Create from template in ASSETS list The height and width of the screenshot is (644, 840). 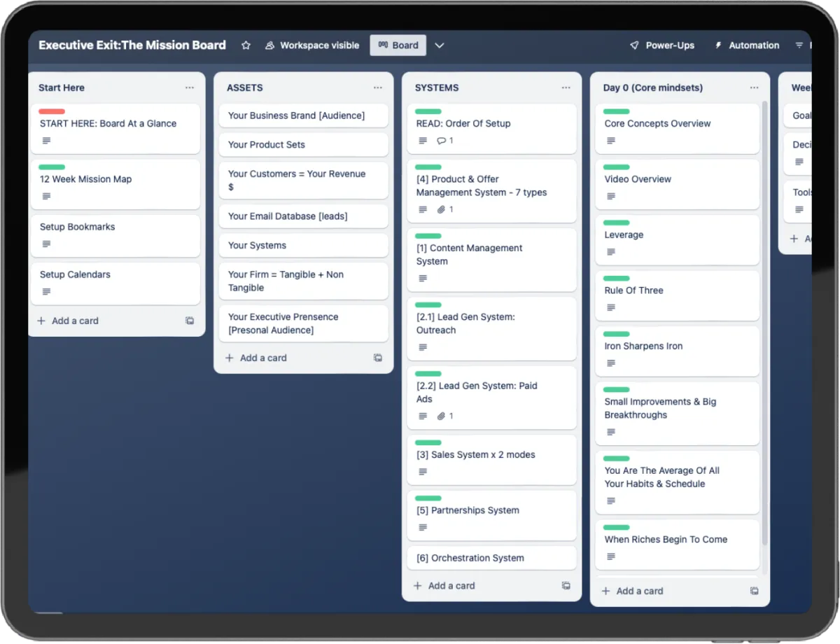coord(378,358)
